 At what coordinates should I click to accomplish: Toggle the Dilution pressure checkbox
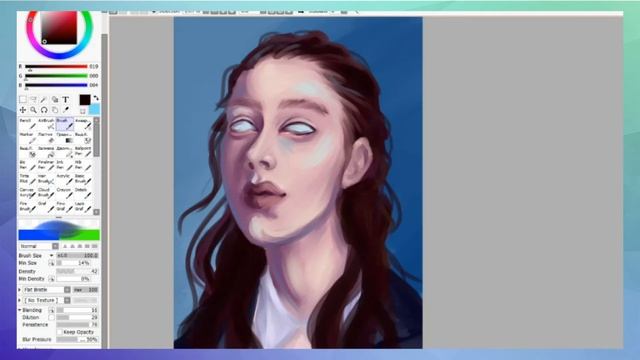tap(51, 317)
